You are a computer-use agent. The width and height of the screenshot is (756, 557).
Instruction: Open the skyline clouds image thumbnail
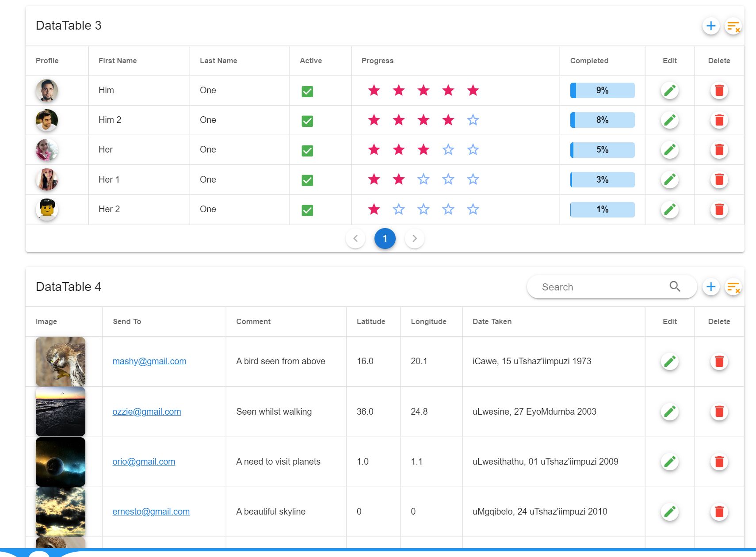point(61,512)
